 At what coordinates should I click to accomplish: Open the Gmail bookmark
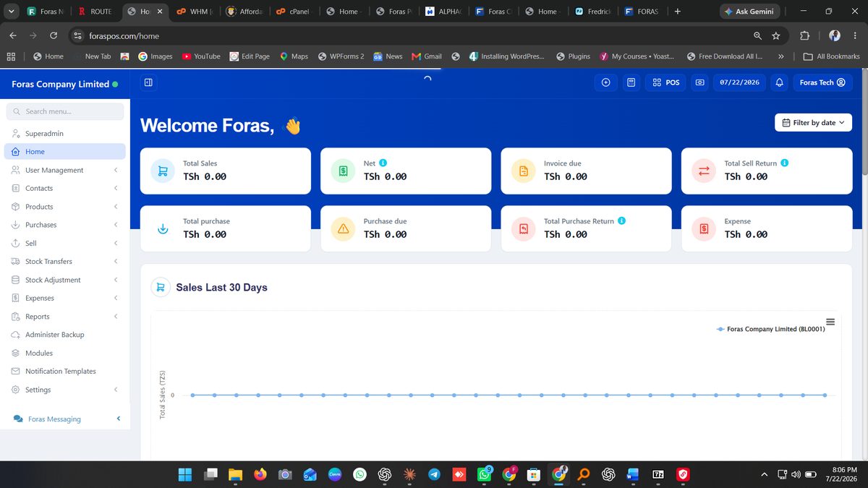[x=427, y=56]
